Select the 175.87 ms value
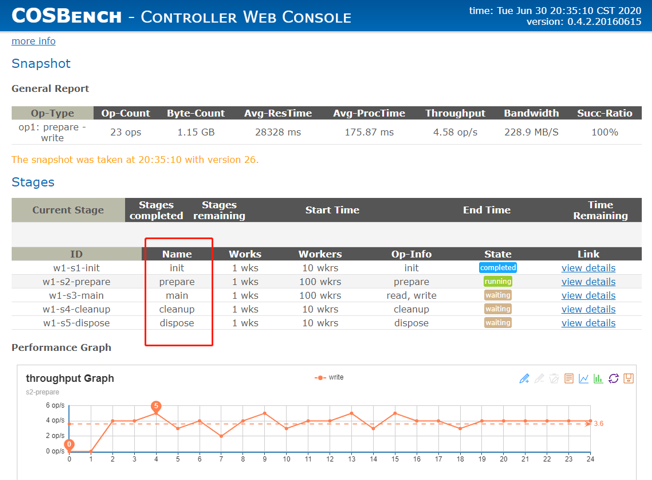The height and width of the screenshot is (480, 652). (369, 132)
